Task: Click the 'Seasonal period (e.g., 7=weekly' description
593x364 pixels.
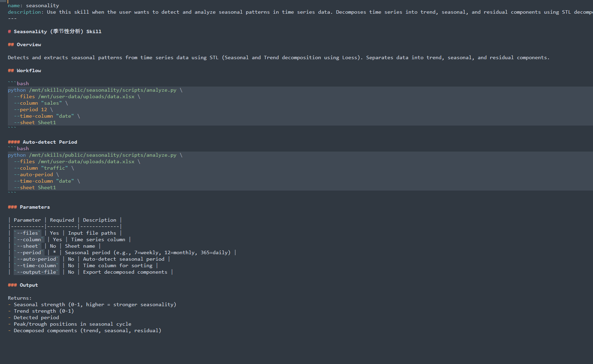Action: [148, 252]
